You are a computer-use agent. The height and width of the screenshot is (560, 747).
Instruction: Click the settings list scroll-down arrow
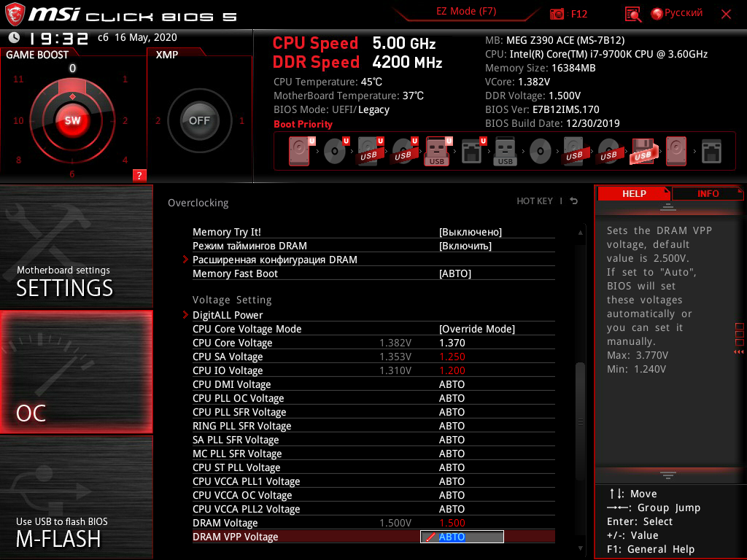tap(580, 548)
